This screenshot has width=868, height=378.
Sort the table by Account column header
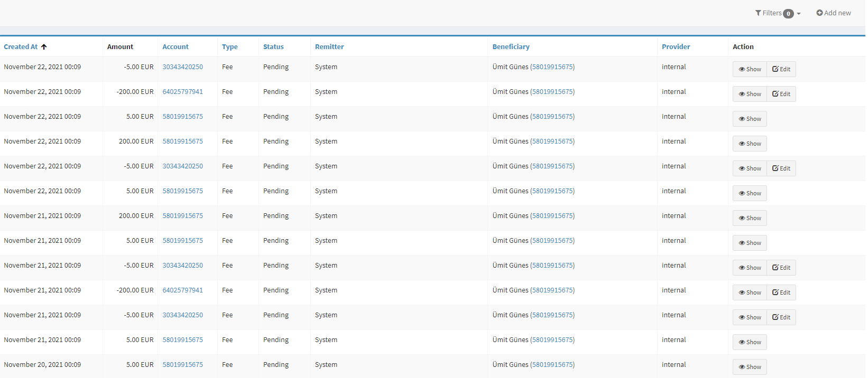point(175,47)
